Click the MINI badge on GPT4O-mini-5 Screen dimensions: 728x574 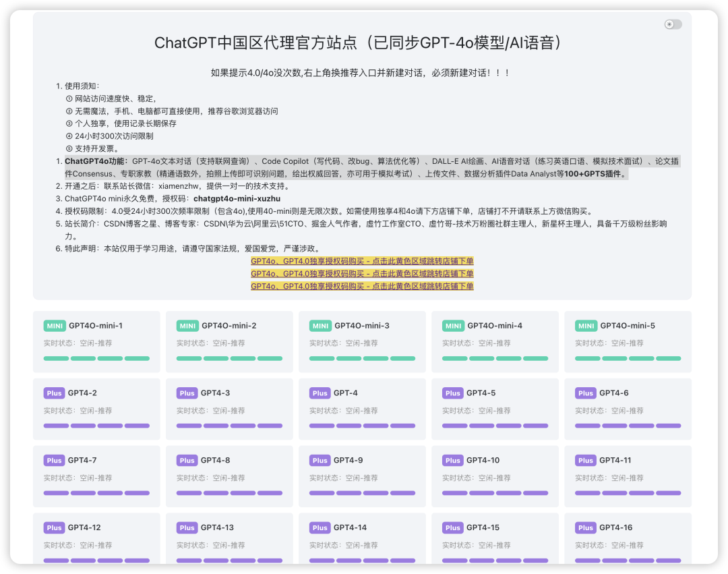586,326
